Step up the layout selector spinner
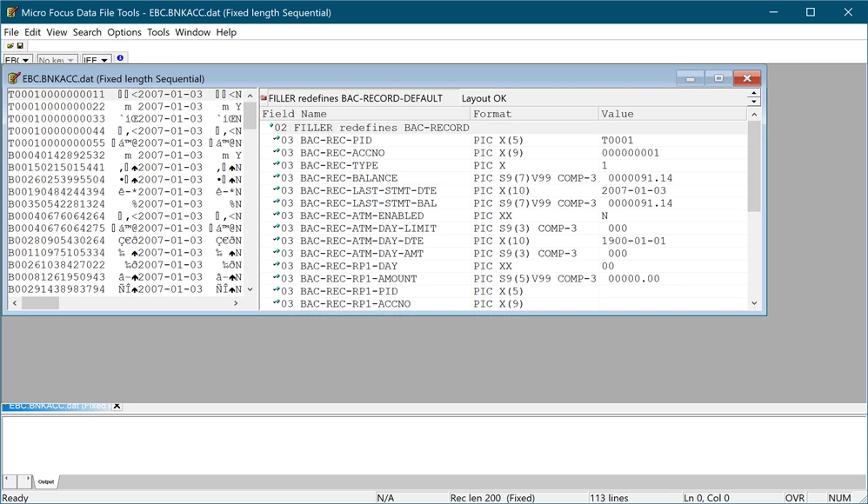This screenshot has height=504, width=868. pyautogui.click(x=753, y=94)
